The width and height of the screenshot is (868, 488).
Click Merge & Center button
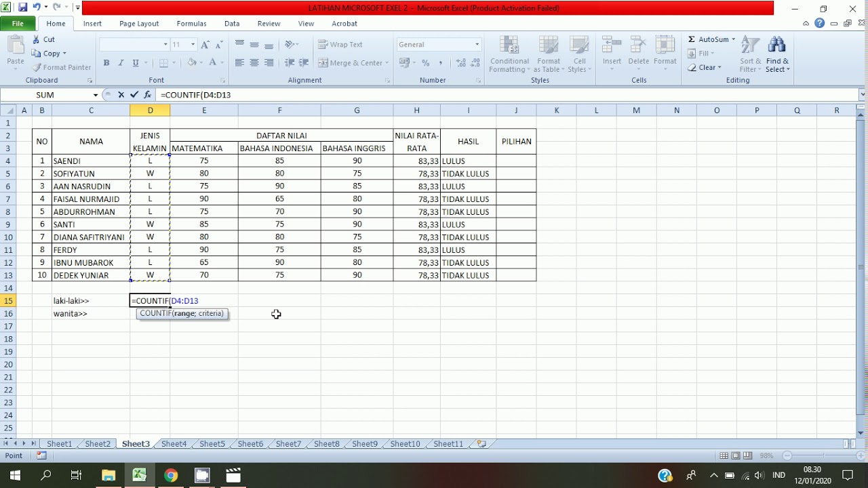coord(350,62)
